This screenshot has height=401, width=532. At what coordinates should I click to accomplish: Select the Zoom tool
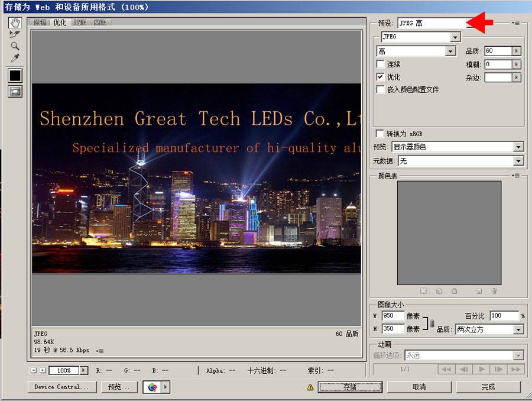coord(15,46)
